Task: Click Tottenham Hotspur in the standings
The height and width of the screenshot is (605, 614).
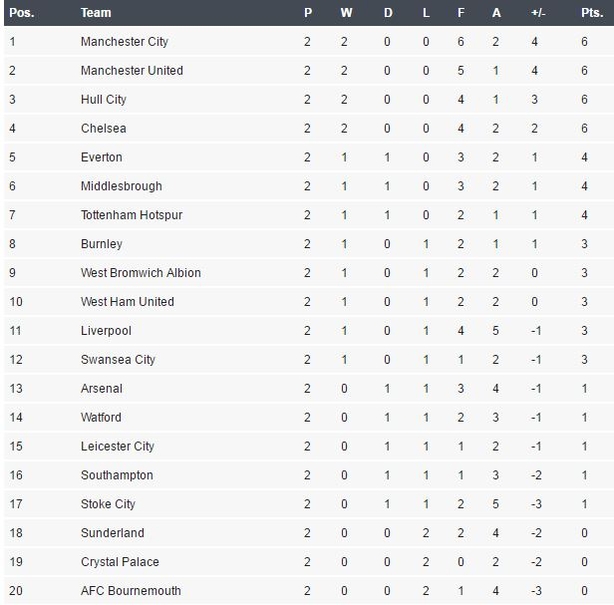Action: (132, 215)
